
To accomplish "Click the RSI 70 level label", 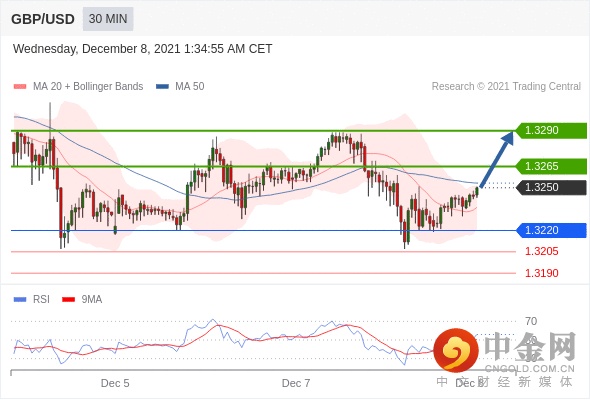I will click(x=531, y=321).
